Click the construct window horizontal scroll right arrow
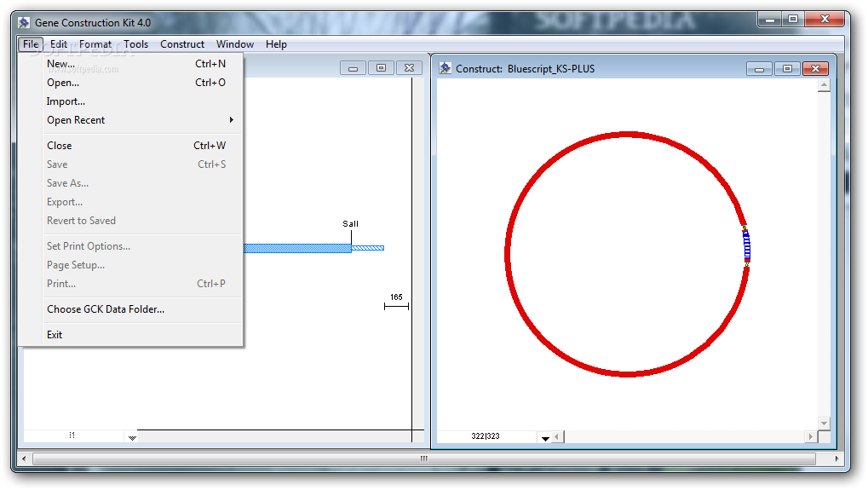This screenshot has height=490, width=868. point(810,437)
